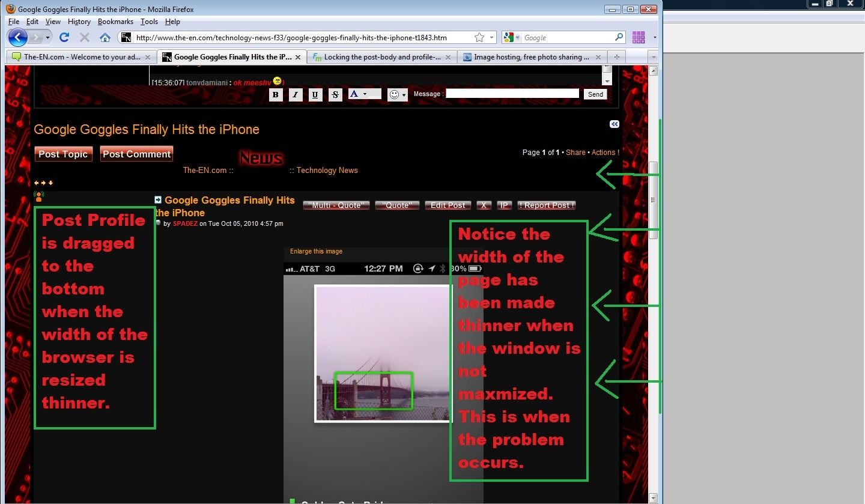This screenshot has height=504, width=865.
Task: Click the Stop loading X icon
Action: (85, 37)
